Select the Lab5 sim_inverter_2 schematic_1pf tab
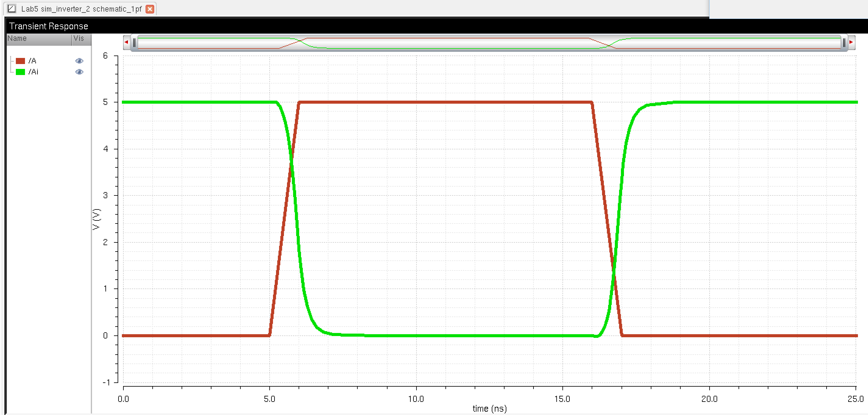868x415 pixels. pyautogui.click(x=81, y=9)
